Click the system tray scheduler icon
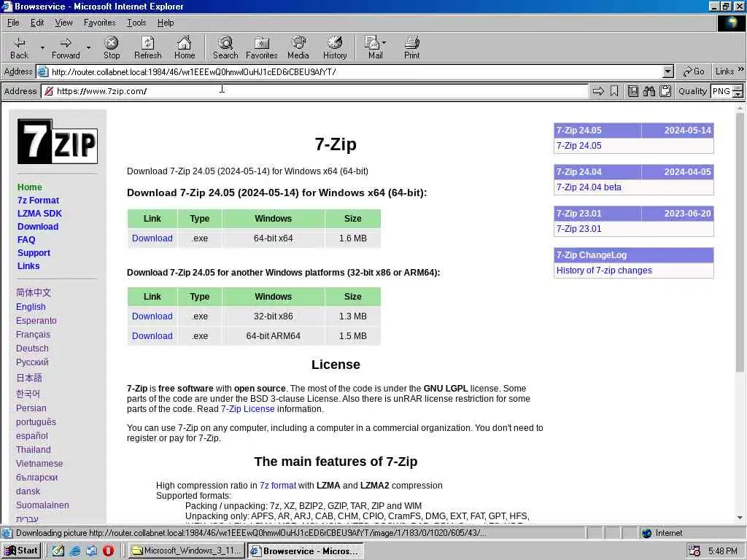 [694, 551]
